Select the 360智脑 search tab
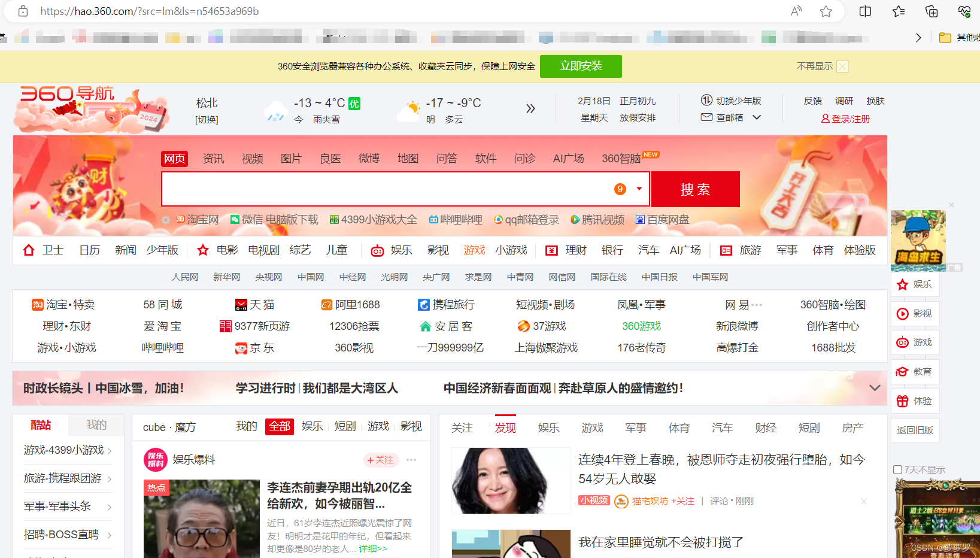The image size is (980, 558). pos(621,159)
